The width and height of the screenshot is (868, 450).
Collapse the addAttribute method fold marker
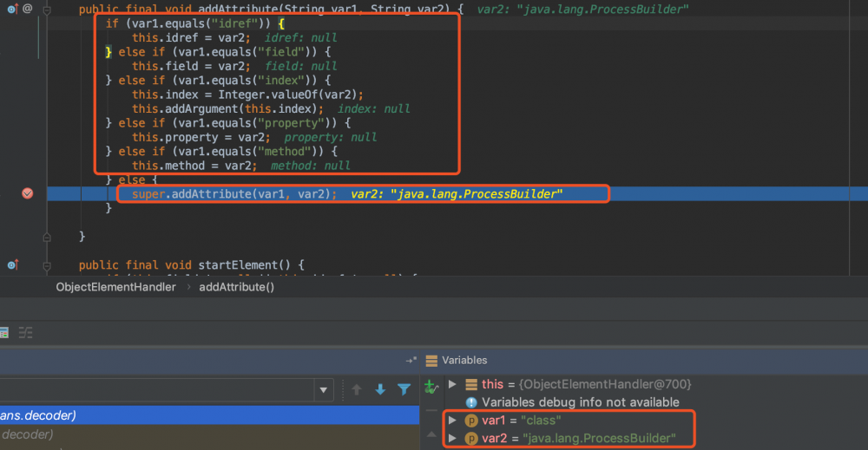click(x=47, y=10)
